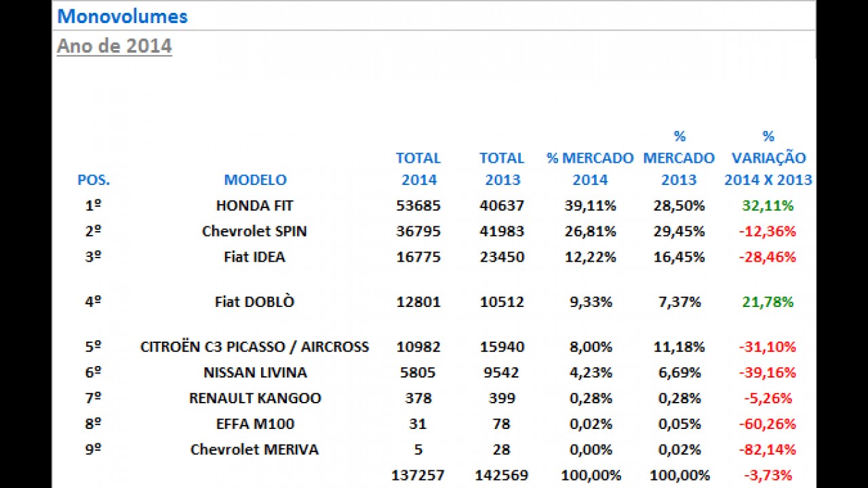The width and height of the screenshot is (868, 488).
Task: Select the -5,26% variation cell
Action: [768, 398]
